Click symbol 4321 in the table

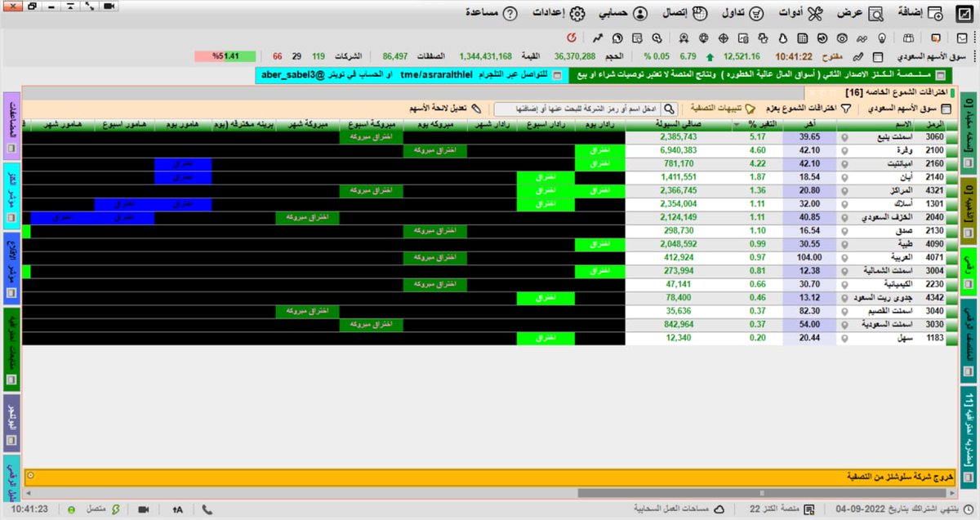coord(935,190)
